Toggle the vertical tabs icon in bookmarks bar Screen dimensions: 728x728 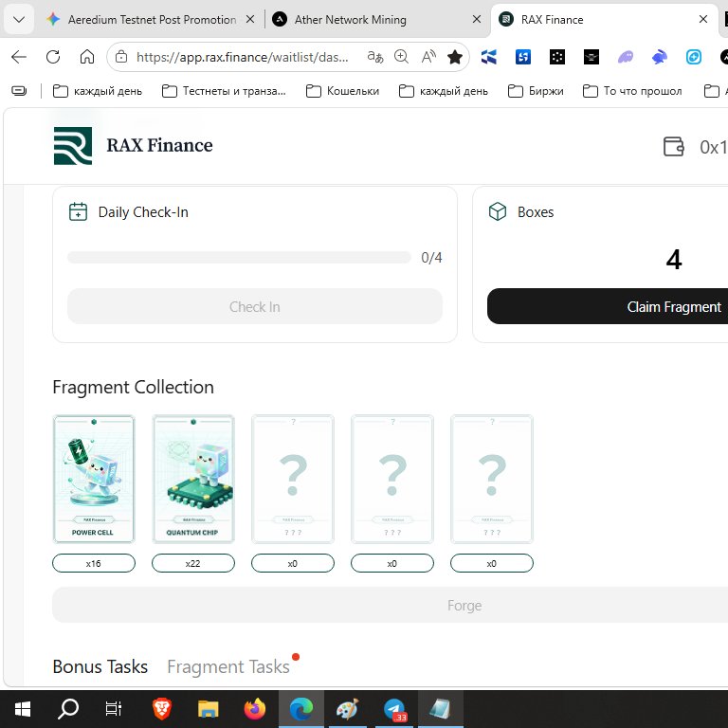coord(19,91)
